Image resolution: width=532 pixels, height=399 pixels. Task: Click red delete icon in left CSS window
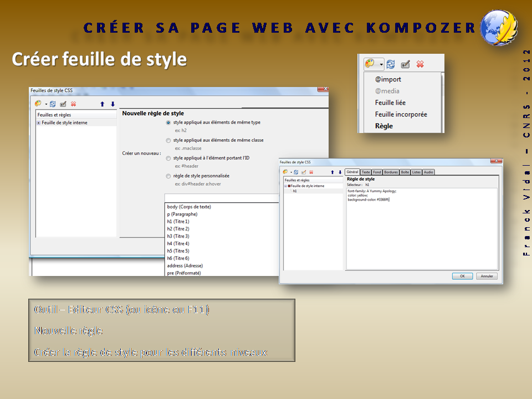click(x=73, y=104)
